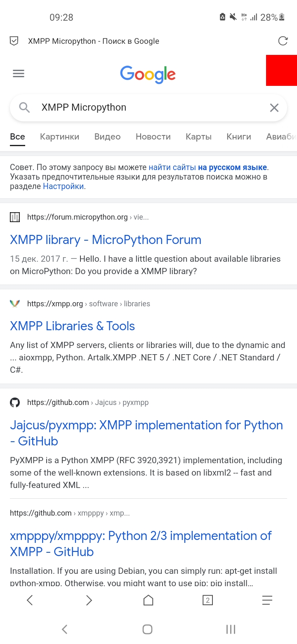Go to browser home page
This screenshot has height=644, width=297.
(148, 600)
